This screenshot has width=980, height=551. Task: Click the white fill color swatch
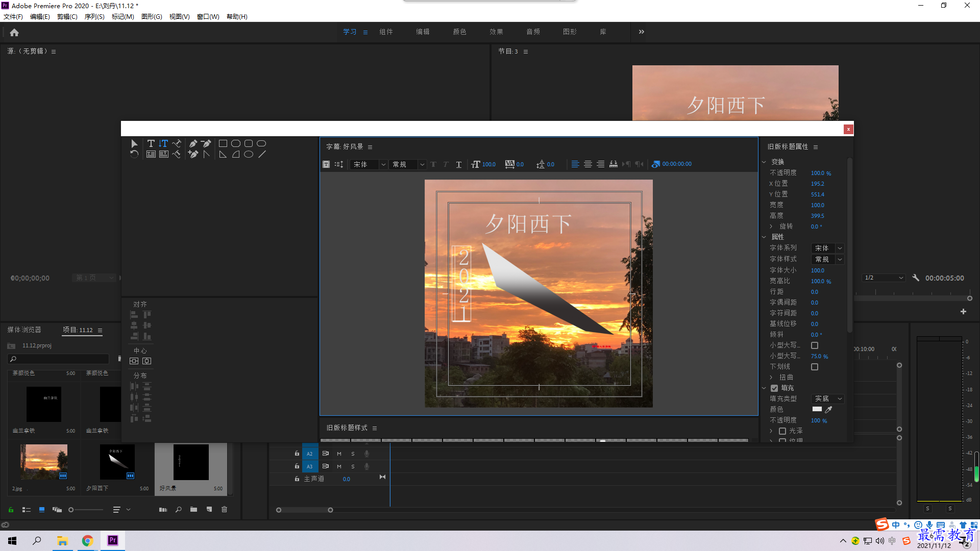[x=817, y=409]
